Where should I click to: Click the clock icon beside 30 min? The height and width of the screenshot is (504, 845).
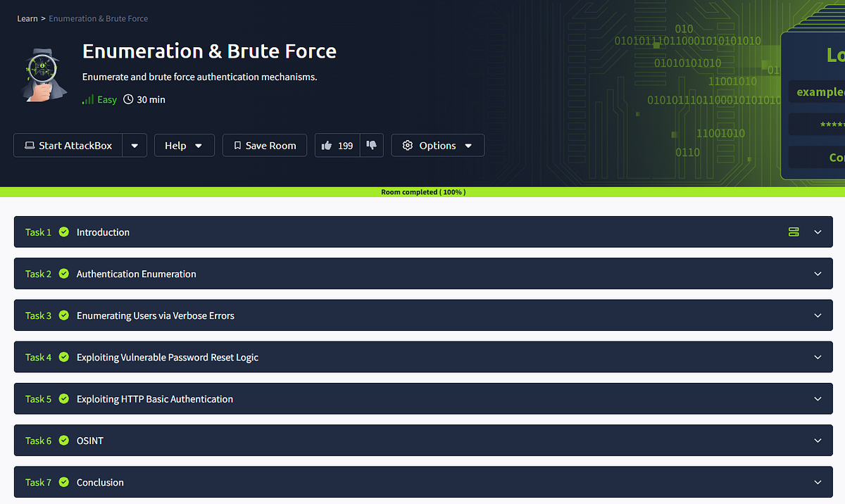click(x=127, y=99)
